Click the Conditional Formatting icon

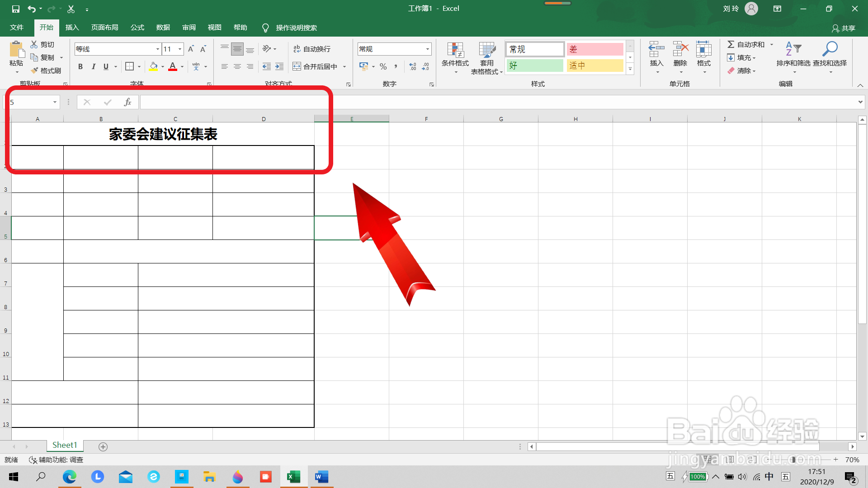(x=455, y=51)
